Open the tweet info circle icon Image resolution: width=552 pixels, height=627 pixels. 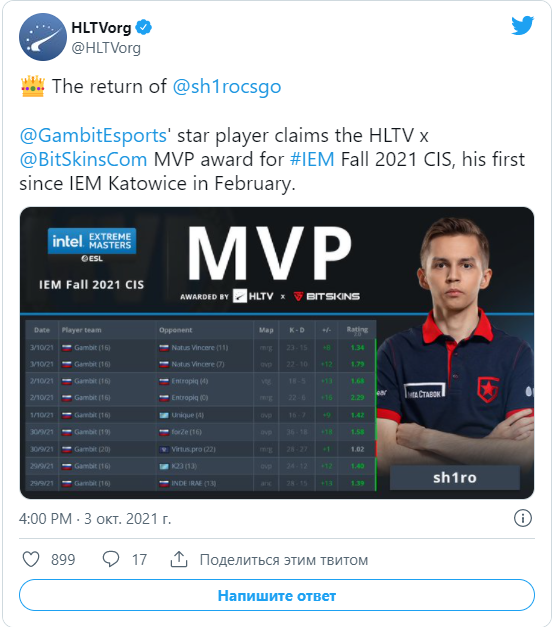coord(522,518)
